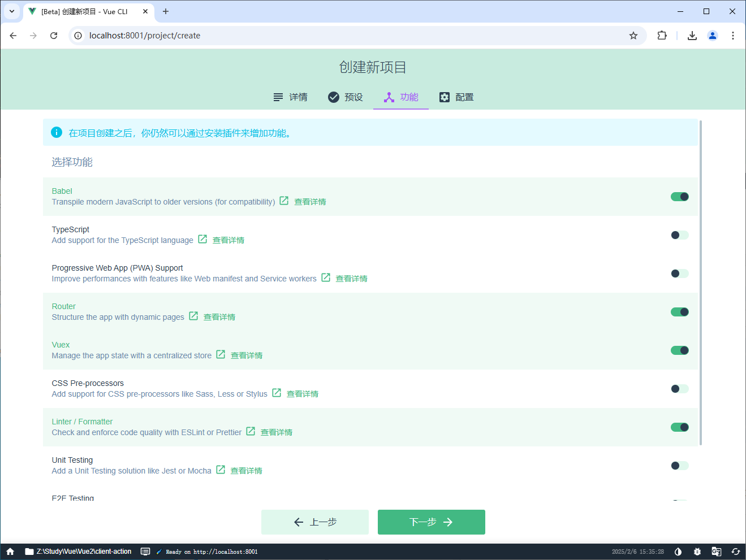Disable the Linter / Formatter toggle
Viewport: 746px width, 560px height.
680,427
